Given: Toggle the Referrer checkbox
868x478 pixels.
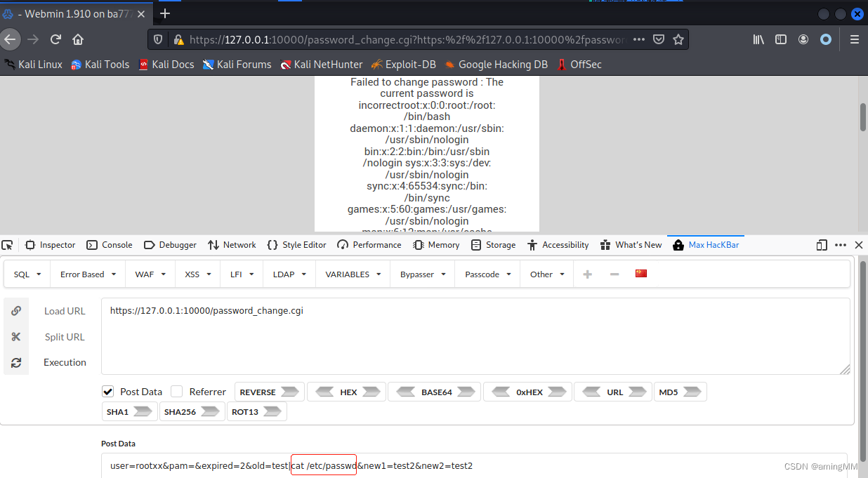Looking at the screenshot, I should pyautogui.click(x=177, y=392).
